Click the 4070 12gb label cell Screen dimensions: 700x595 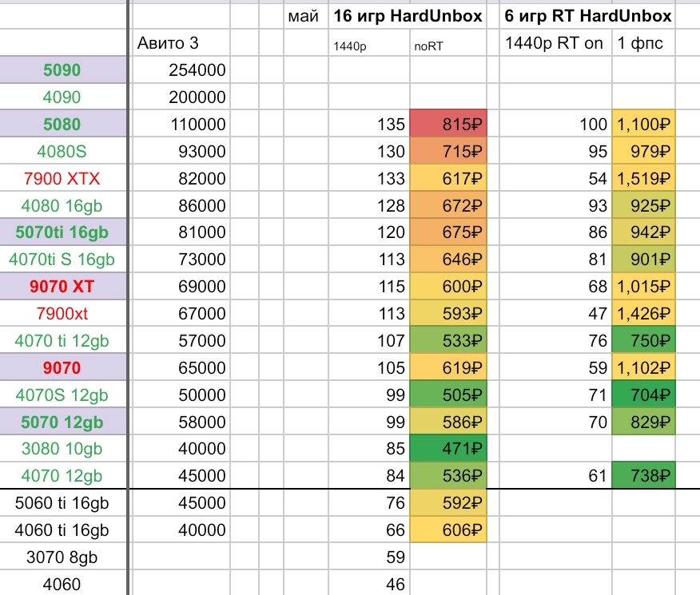(x=63, y=475)
